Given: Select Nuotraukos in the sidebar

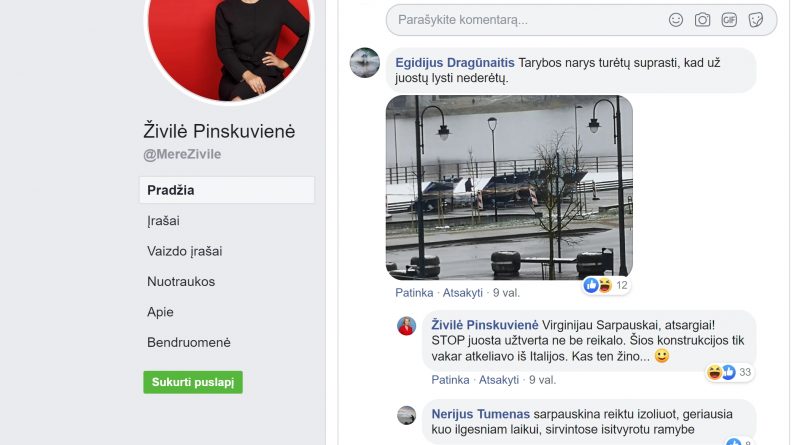Looking at the screenshot, I should 181,282.
